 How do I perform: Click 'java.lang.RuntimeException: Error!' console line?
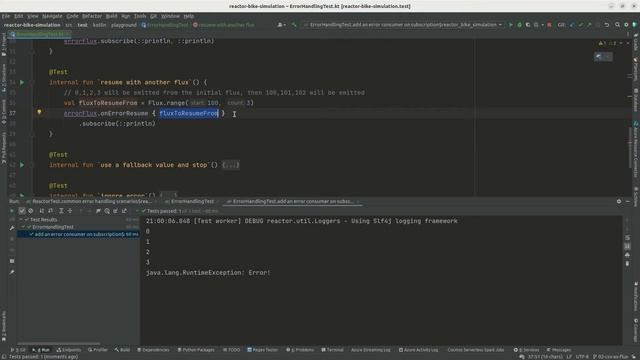tap(208, 272)
